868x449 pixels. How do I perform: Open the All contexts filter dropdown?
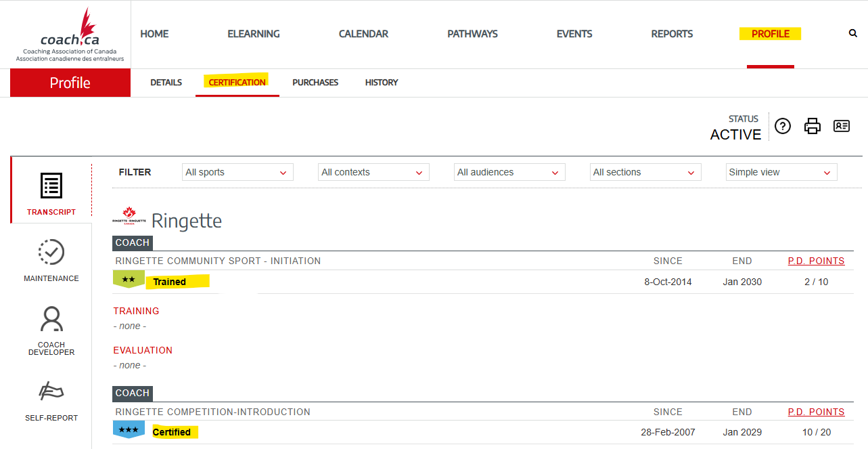coord(373,172)
